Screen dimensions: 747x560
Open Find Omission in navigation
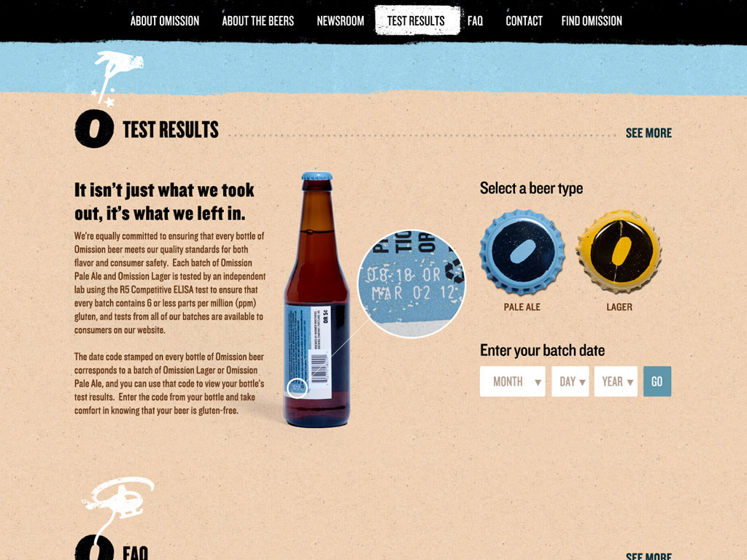[x=592, y=21]
